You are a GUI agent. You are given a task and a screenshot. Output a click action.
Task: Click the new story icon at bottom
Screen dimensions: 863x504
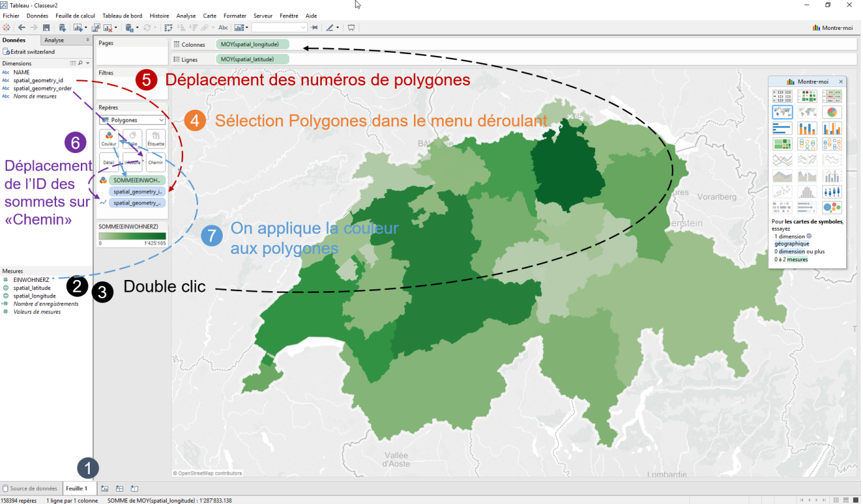pos(134,488)
